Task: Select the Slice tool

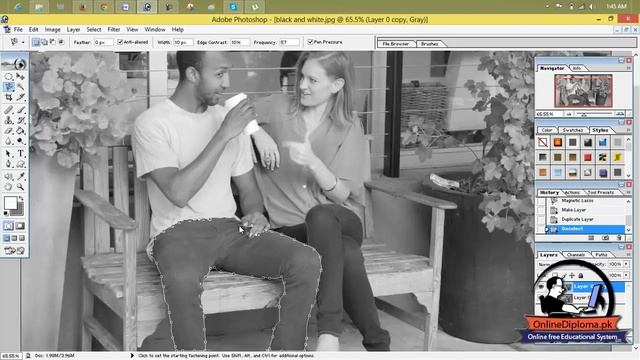Action: click(x=20, y=97)
